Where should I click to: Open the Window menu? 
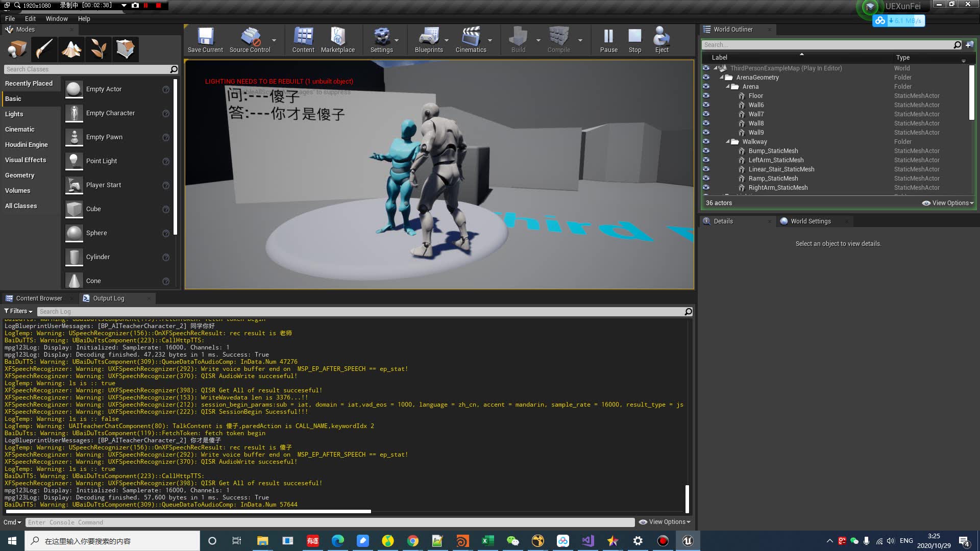[57, 18]
